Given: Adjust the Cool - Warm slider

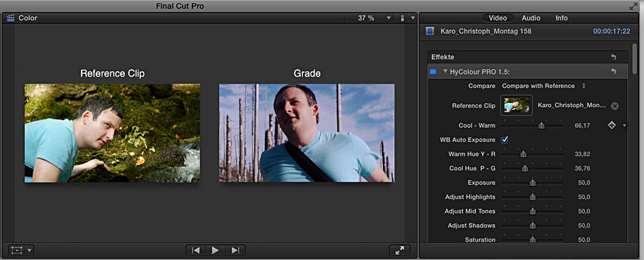Looking at the screenshot, I should tap(541, 126).
